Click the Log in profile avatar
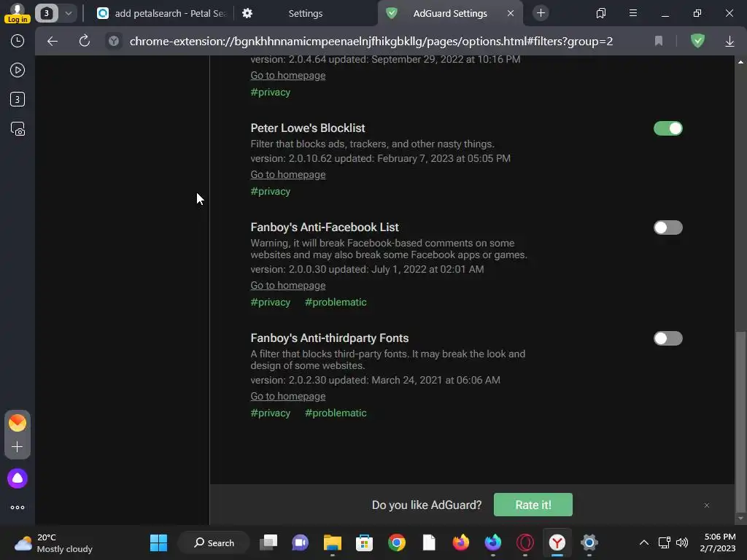This screenshot has width=747, height=560. 18,13
